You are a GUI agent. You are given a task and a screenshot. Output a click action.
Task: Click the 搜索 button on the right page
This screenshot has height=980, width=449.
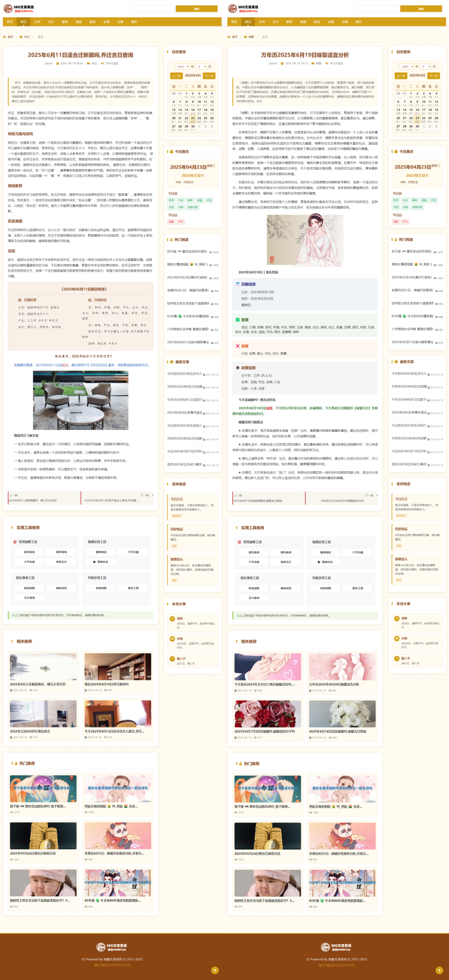[421, 9]
